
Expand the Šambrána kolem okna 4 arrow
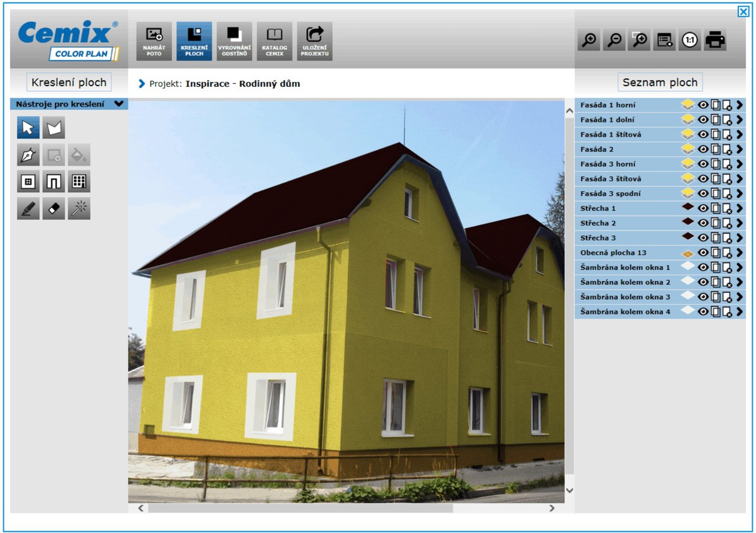[740, 312]
